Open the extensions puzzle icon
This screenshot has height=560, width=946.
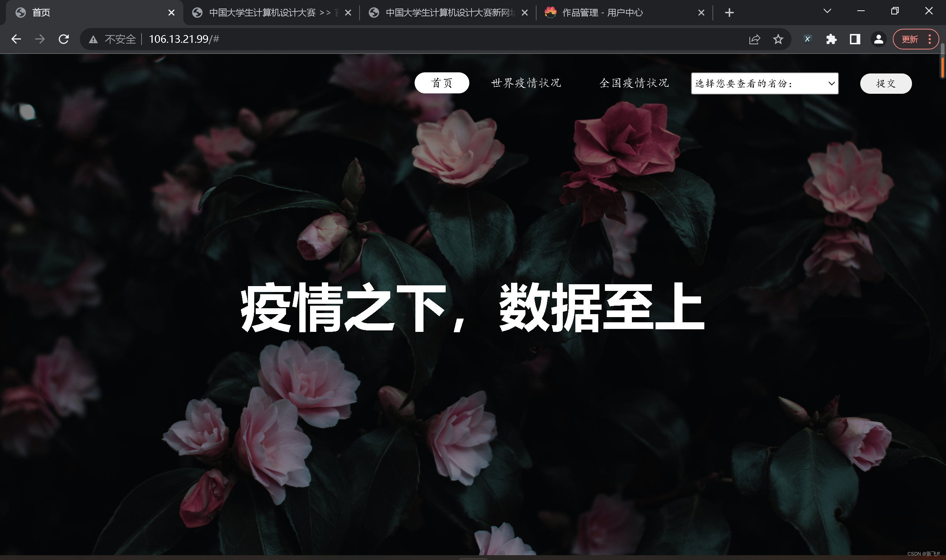(831, 39)
